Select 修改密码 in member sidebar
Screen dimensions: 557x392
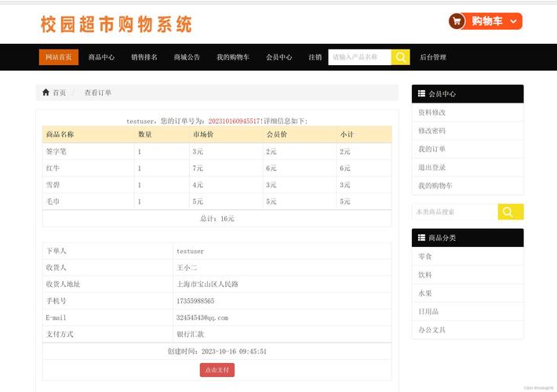tap(431, 131)
